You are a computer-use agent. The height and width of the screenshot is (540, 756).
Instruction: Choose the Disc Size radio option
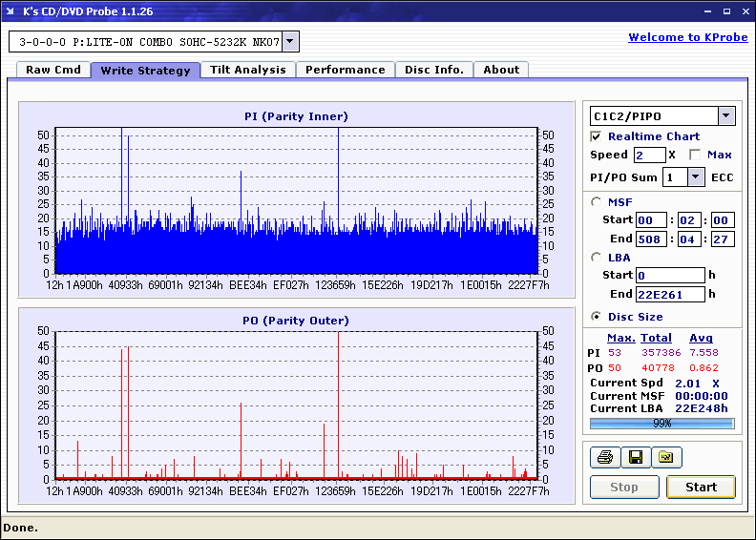[597, 317]
